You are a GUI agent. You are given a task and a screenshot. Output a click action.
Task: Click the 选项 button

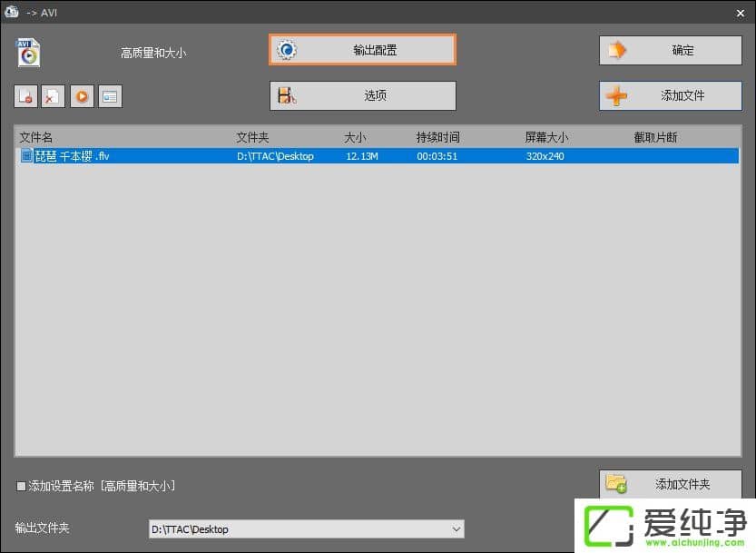(361, 94)
